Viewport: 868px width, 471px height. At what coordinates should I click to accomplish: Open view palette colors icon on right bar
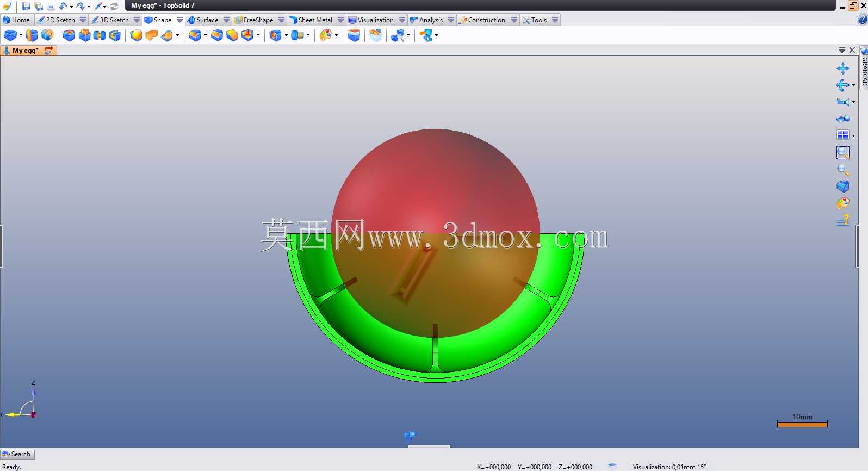pos(843,203)
